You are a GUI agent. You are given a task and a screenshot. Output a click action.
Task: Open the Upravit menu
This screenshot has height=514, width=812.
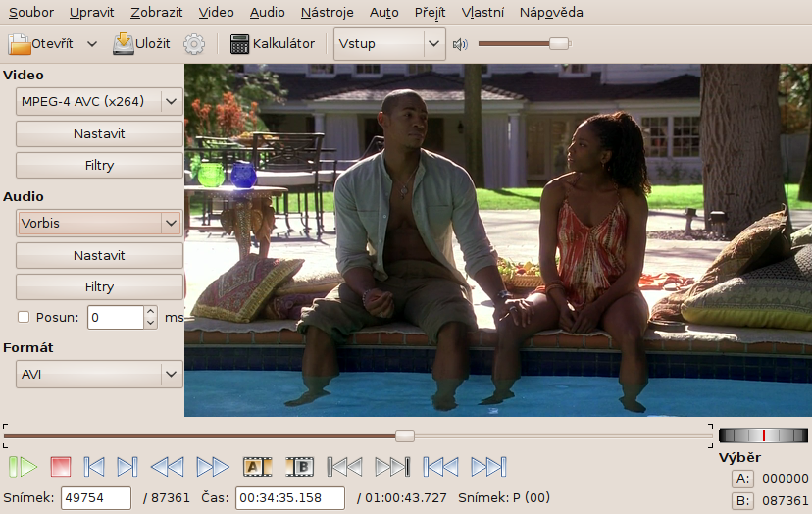point(91,12)
